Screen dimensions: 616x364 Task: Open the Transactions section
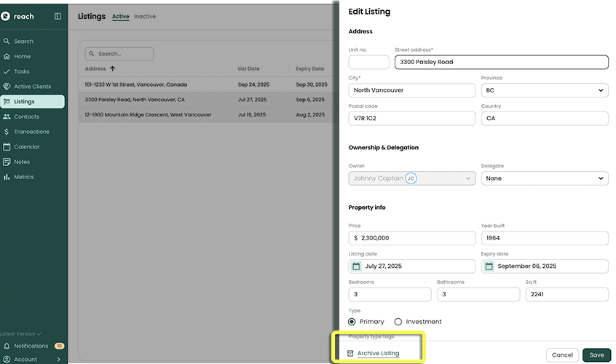click(31, 132)
